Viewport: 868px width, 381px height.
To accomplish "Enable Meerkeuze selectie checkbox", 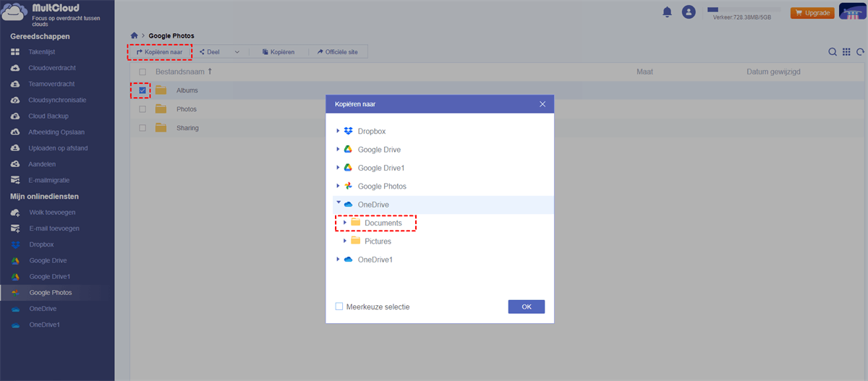I will point(339,307).
